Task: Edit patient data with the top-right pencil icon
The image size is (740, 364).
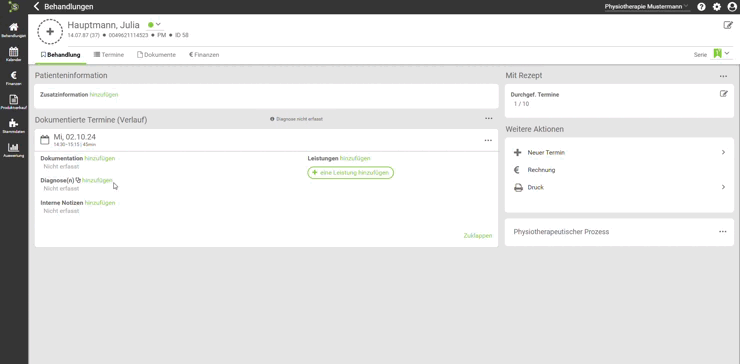Action: (728, 25)
